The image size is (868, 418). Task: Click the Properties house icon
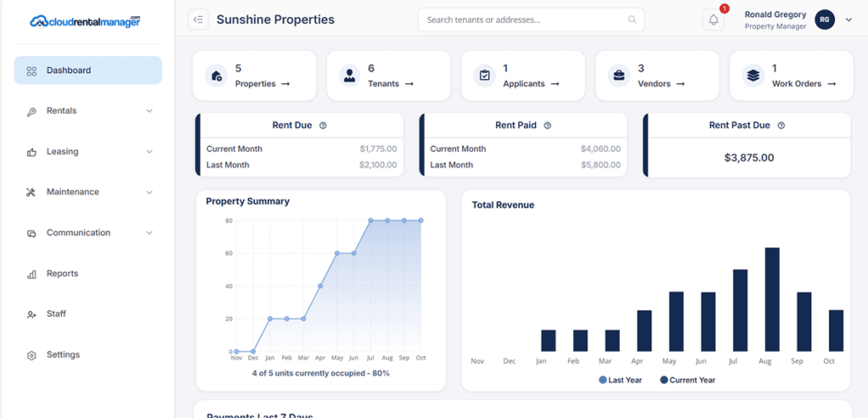tap(216, 75)
